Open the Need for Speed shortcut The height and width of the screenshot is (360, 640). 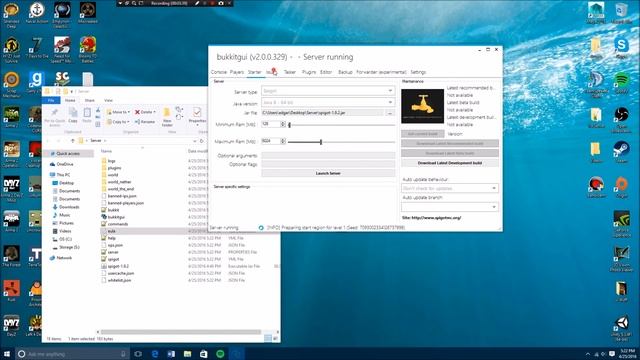tap(62, 49)
